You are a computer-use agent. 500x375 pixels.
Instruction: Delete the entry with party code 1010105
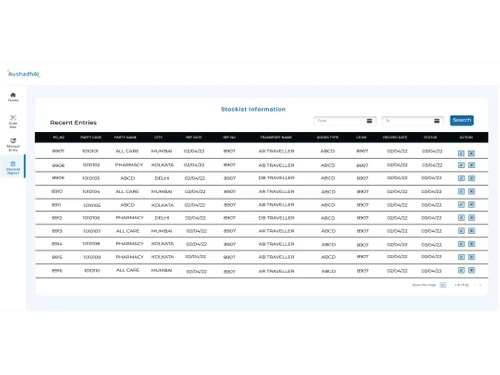pos(471,204)
